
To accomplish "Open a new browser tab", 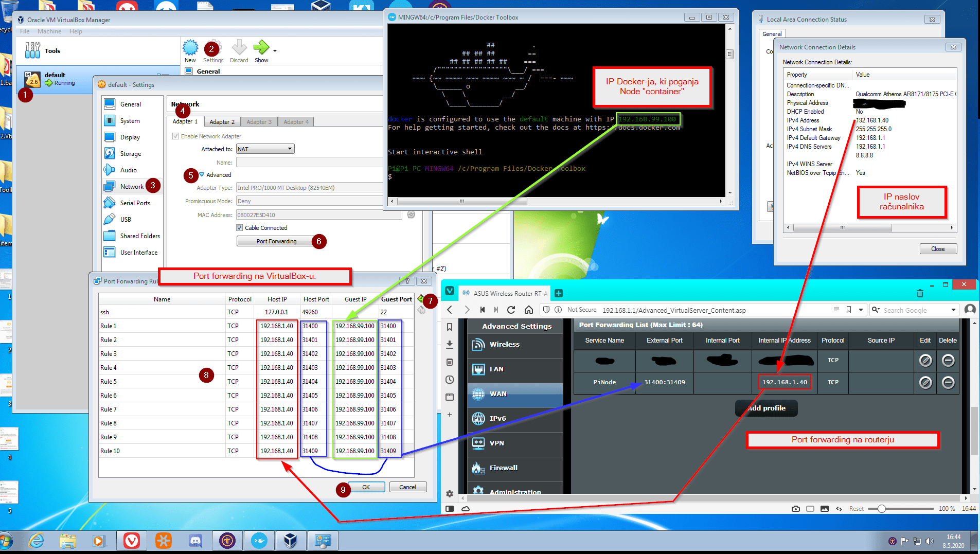I will pos(559,293).
